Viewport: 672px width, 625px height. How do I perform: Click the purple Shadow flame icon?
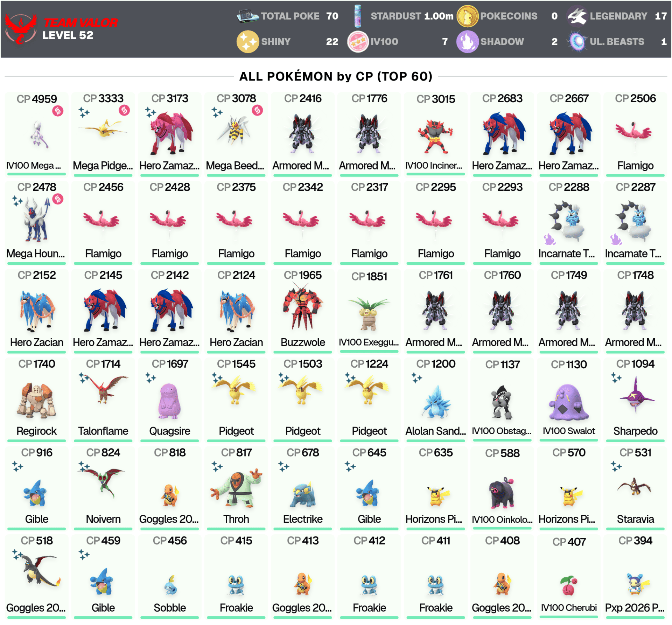[x=468, y=42]
